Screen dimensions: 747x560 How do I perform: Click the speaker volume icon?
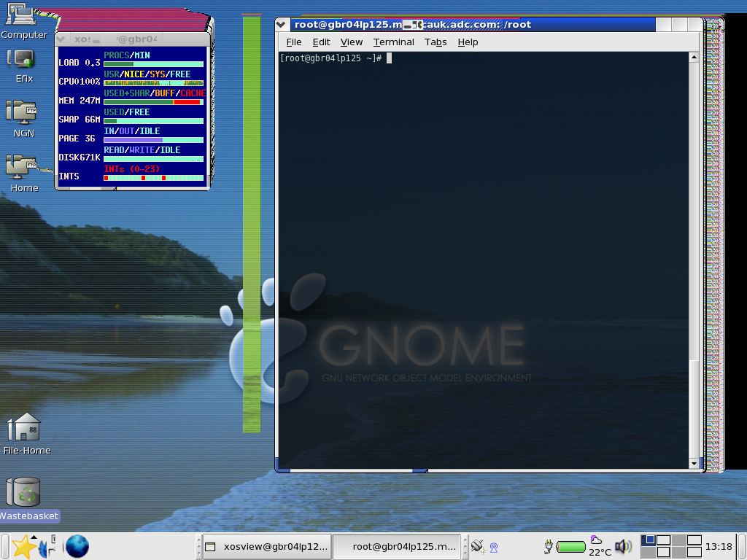point(623,546)
